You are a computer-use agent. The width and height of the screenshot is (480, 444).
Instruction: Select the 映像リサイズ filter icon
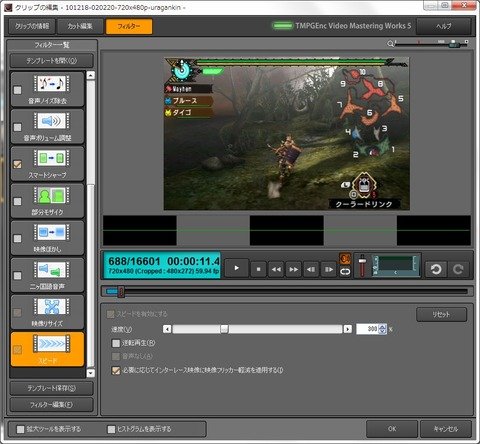click(52, 306)
